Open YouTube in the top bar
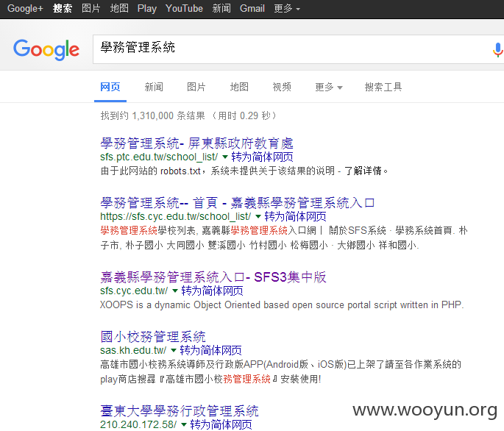Viewport: 504px width, 431px height. pos(184,8)
